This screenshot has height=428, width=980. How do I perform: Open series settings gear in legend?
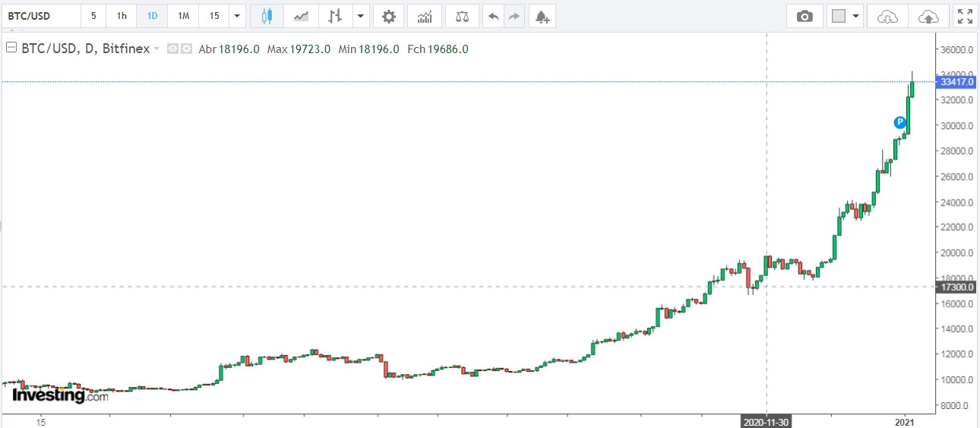[x=186, y=49]
